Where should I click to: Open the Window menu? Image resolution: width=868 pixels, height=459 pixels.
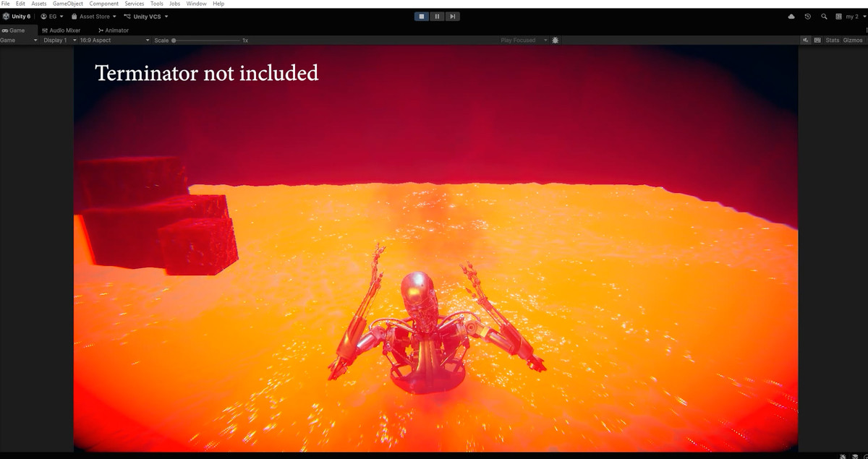(x=196, y=4)
